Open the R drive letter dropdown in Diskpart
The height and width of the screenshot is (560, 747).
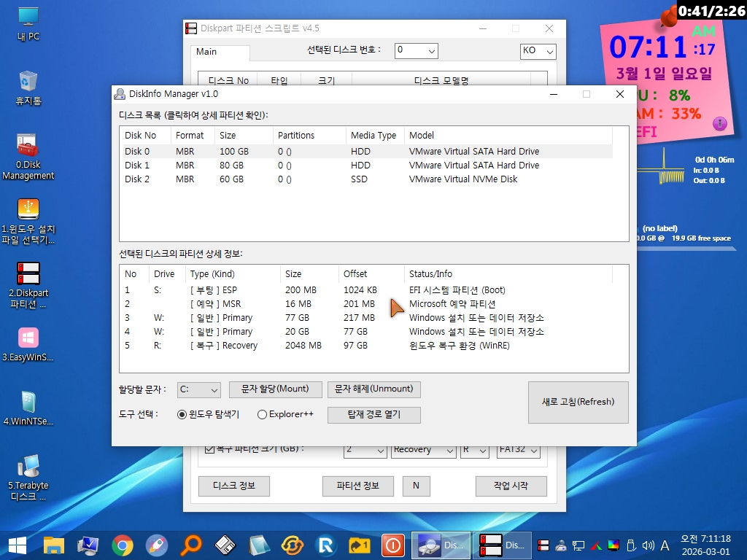(x=474, y=451)
